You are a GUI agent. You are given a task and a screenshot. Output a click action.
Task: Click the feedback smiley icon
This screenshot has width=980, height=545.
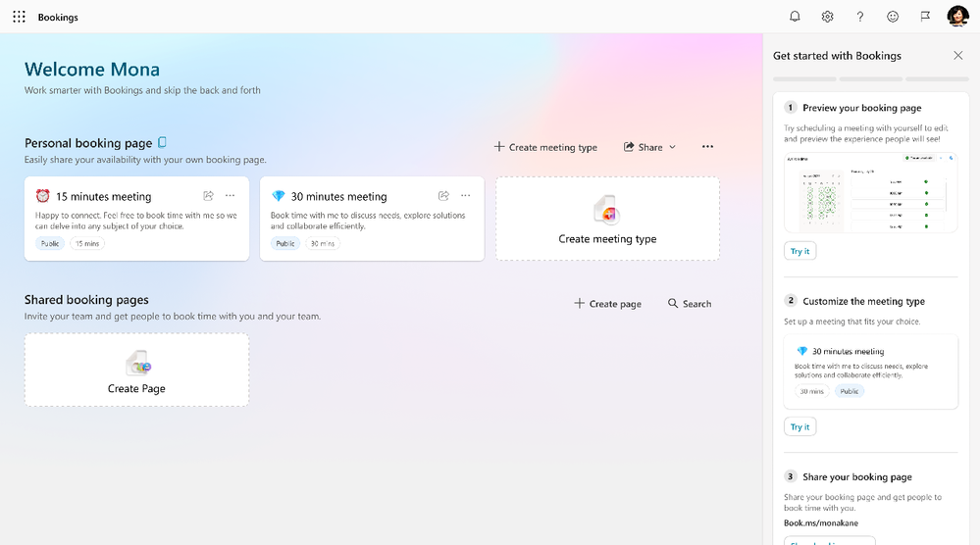(893, 17)
